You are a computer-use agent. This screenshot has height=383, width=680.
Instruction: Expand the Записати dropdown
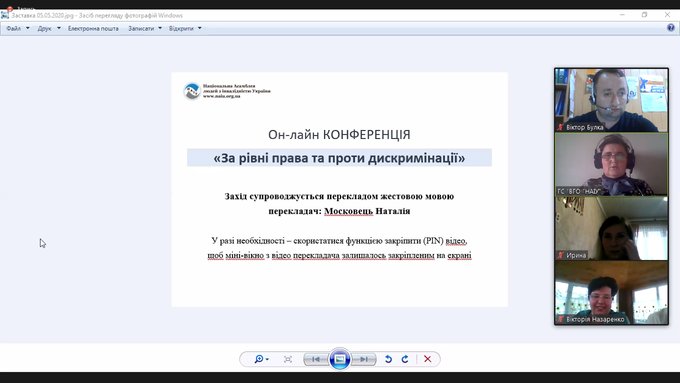coord(145,28)
